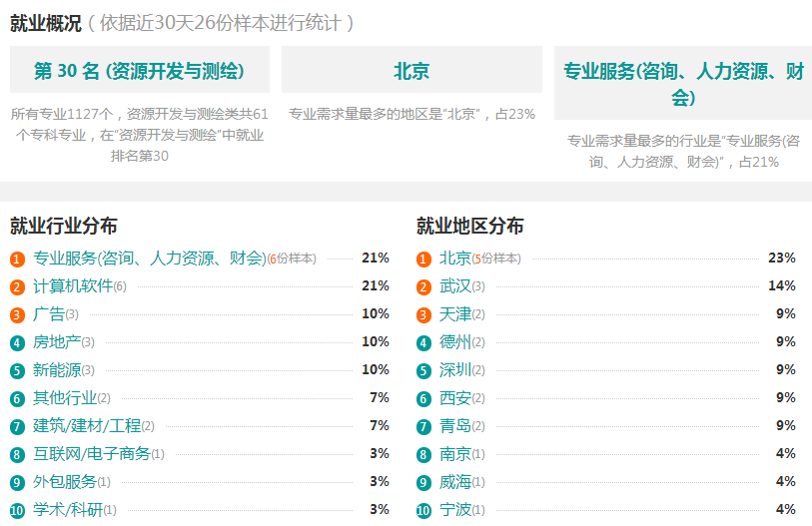This screenshot has width=812, height=526.
Task: Open the 北京 link in region list
Action: (455, 258)
